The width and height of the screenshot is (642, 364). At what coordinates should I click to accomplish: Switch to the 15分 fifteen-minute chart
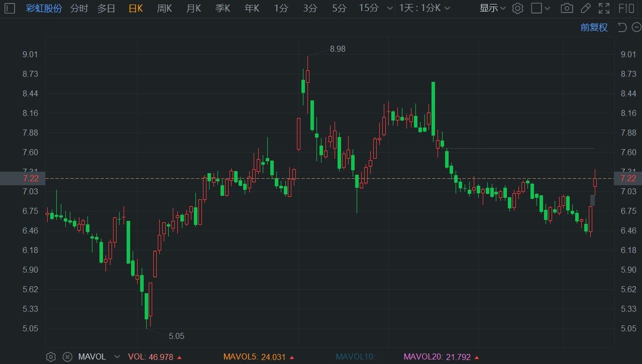point(369,8)
